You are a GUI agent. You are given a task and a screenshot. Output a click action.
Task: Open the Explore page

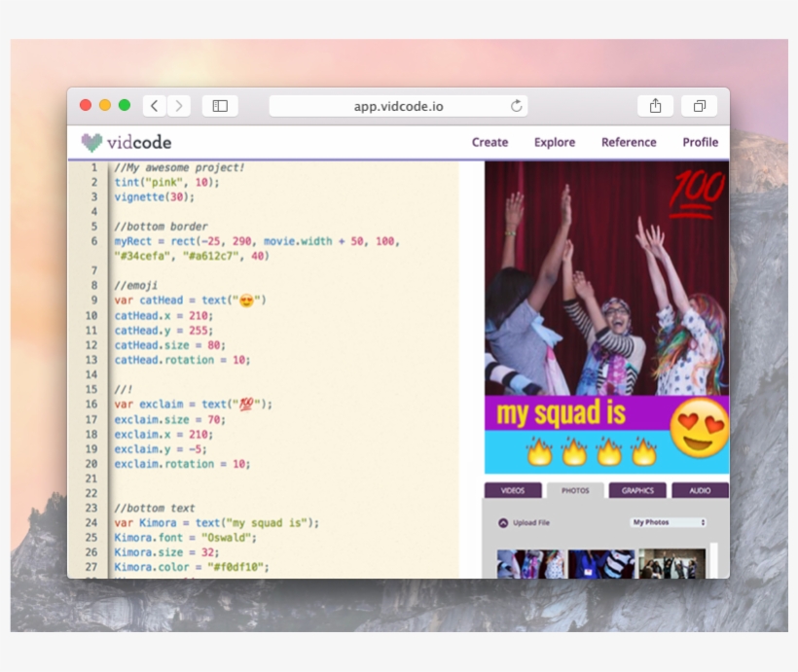pyautogui.click(x=554, y=142)
